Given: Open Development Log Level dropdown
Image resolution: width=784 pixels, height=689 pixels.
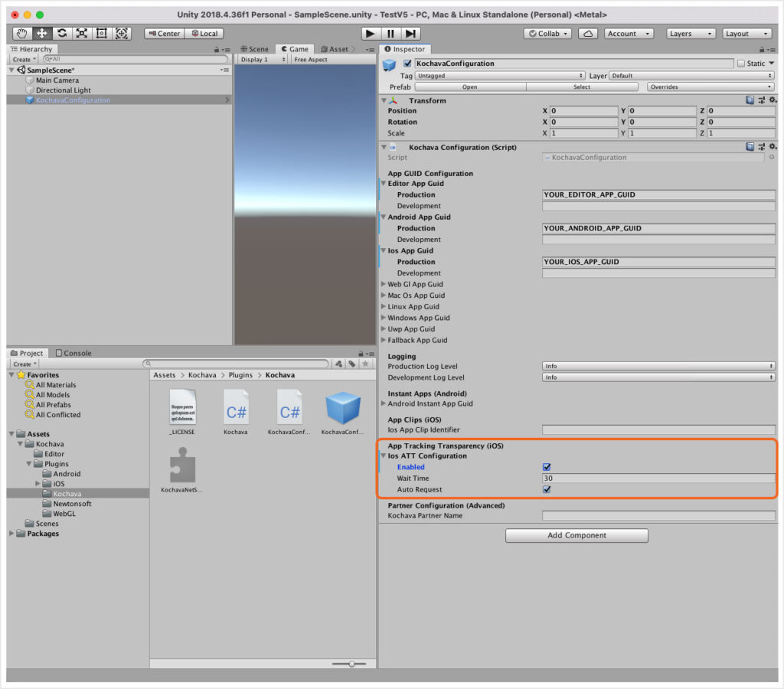Looking at the screenshot, I should 658,377.
